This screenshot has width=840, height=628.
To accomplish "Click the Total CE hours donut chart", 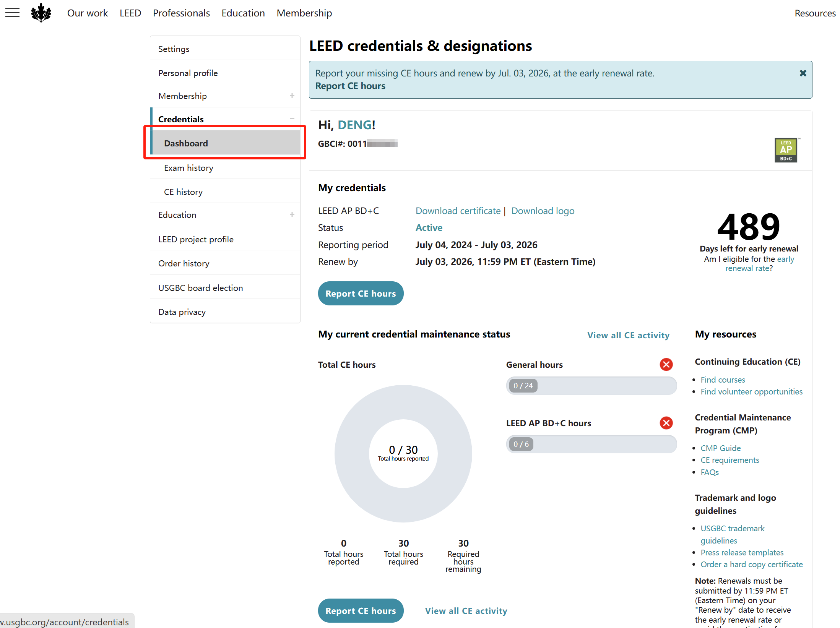I will point(403,454).
